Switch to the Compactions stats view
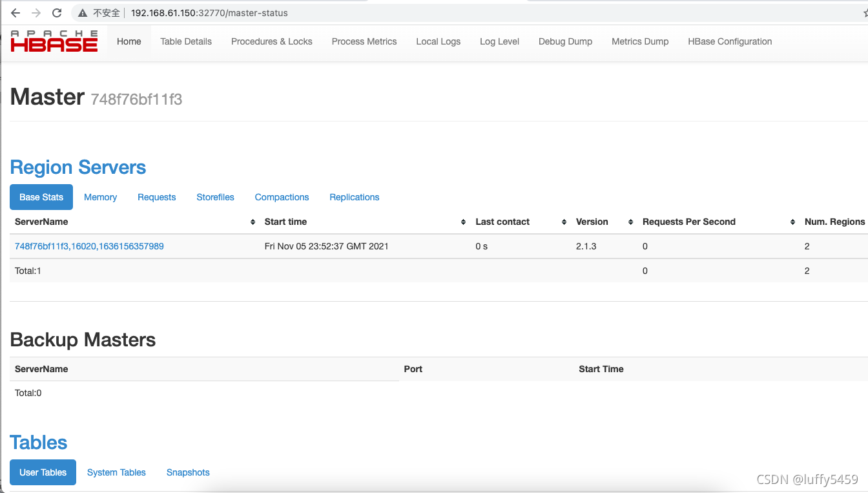The height and width of the screenshot is (493, 868). point(282,197)
